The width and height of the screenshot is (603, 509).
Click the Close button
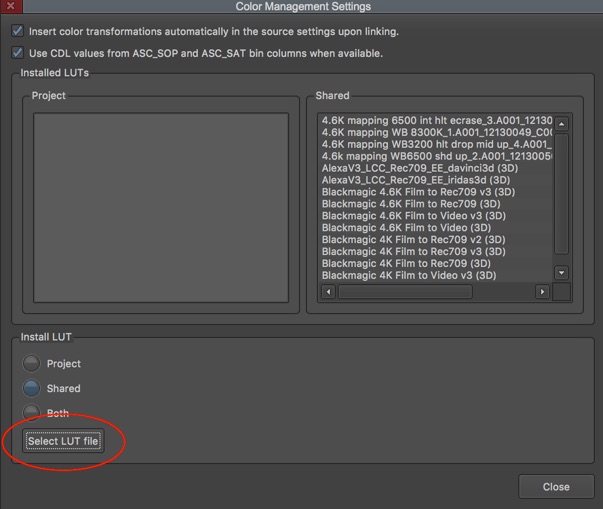(556, 487)
